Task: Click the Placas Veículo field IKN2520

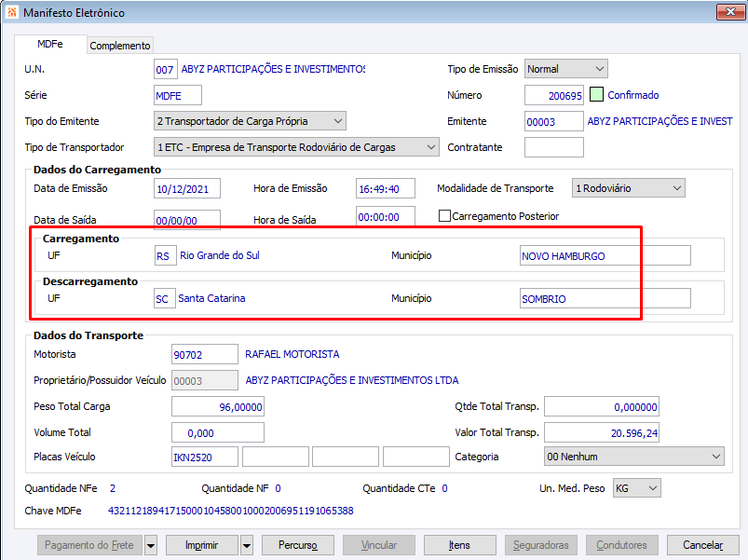Action: pyautogui.click(x=205, y=457)
